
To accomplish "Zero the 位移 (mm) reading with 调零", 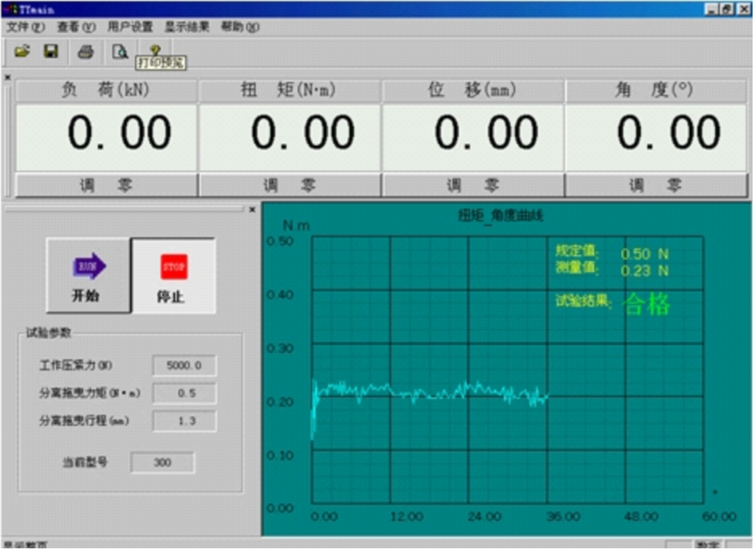I will coord(473,186).
